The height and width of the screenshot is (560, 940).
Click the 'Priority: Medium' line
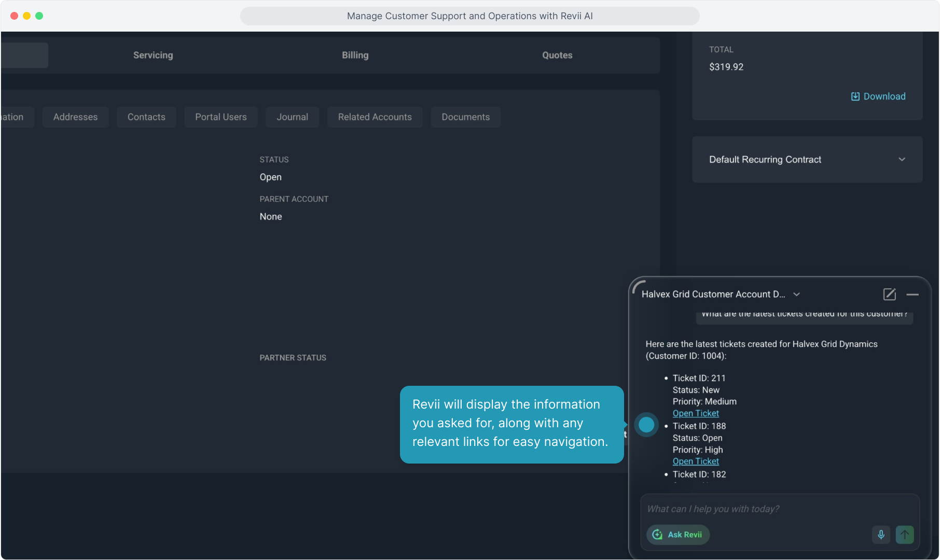pos(704,401)
